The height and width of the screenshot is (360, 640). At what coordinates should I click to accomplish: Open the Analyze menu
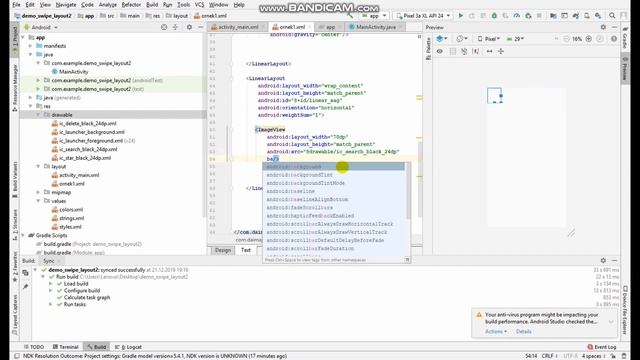[108, 5]
